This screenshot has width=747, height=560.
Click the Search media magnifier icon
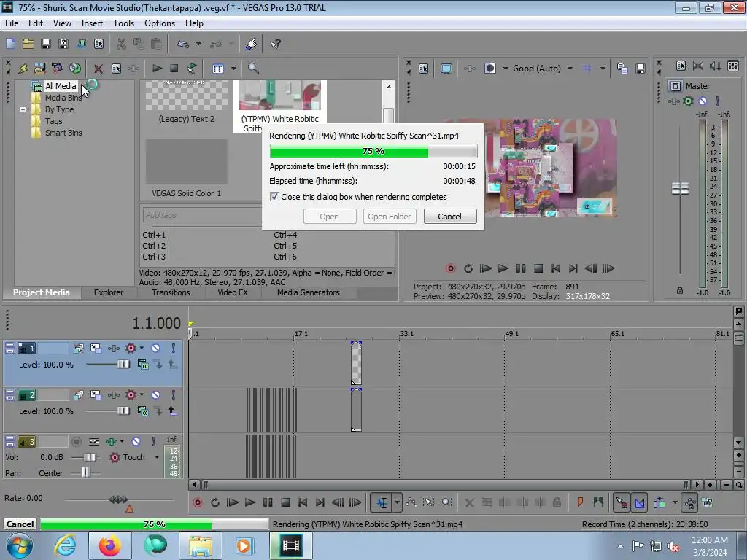pos(253,69)
